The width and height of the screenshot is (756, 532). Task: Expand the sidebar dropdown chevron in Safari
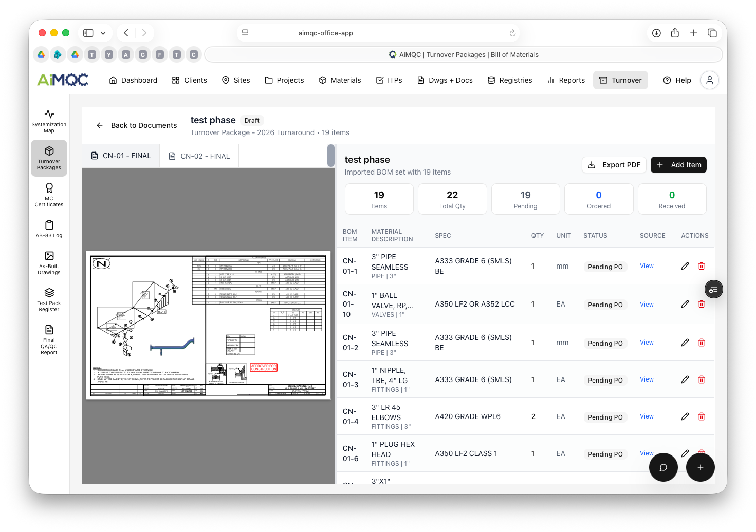[x=103, y=33]
